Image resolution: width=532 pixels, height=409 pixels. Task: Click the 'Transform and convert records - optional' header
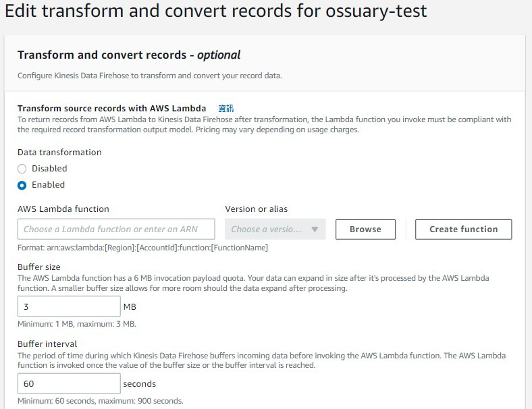[129, 55]
